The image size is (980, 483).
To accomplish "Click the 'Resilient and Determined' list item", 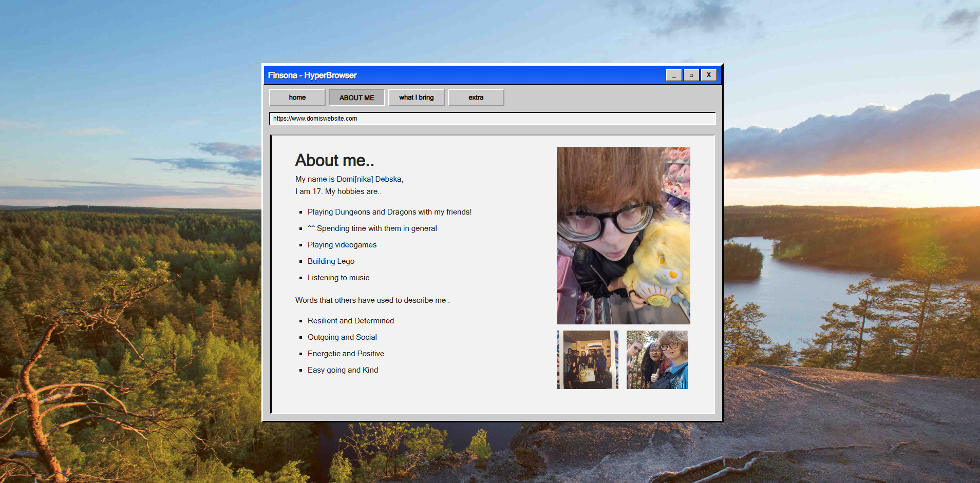I will (351, 321).
